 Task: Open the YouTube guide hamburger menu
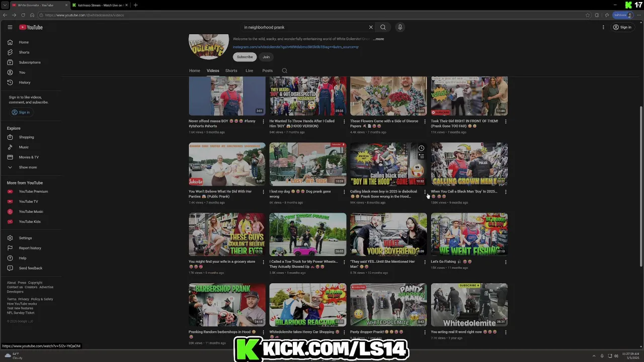(10, 27)
